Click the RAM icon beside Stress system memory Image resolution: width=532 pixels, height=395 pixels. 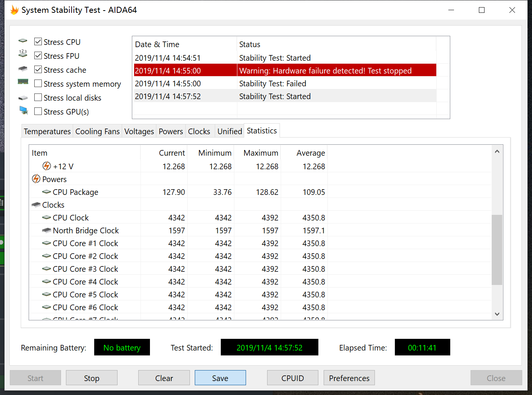point(23,82)
